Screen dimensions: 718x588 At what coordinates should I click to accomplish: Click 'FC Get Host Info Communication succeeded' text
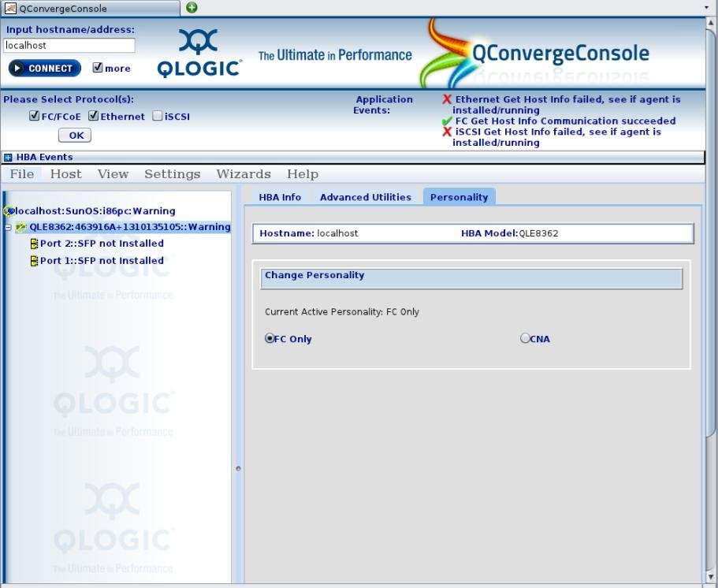point(566,121)
